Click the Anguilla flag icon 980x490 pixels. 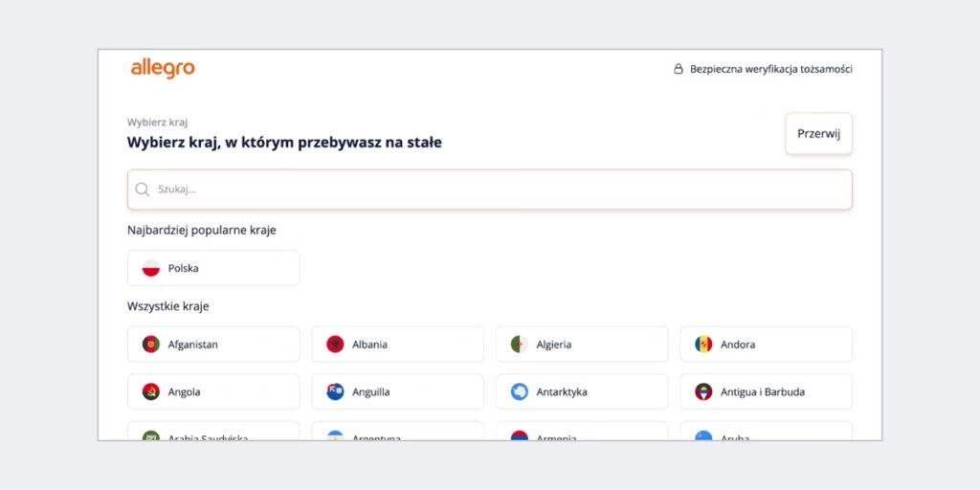pos(335,392)
